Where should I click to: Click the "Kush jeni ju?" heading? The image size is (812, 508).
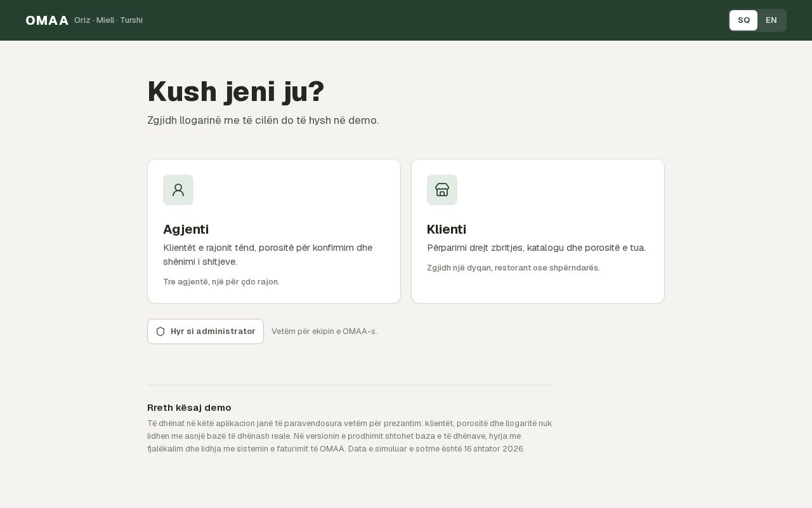(x=236, y=91)
